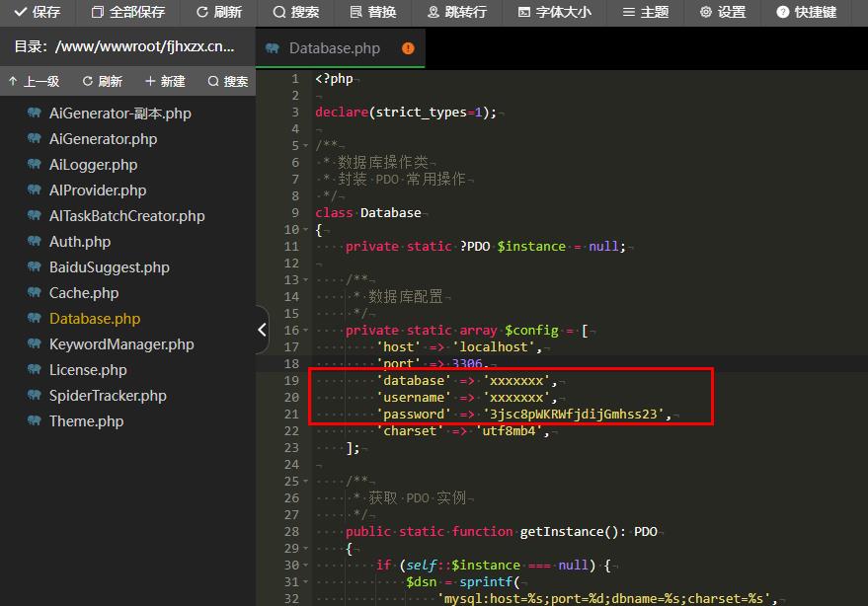Open AiGenerator.php from file list

pyautogui.click(x=103, y=139)
